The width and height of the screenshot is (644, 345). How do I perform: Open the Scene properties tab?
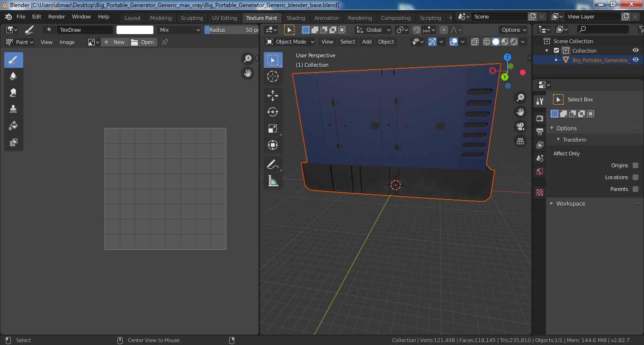pos(539,158)
